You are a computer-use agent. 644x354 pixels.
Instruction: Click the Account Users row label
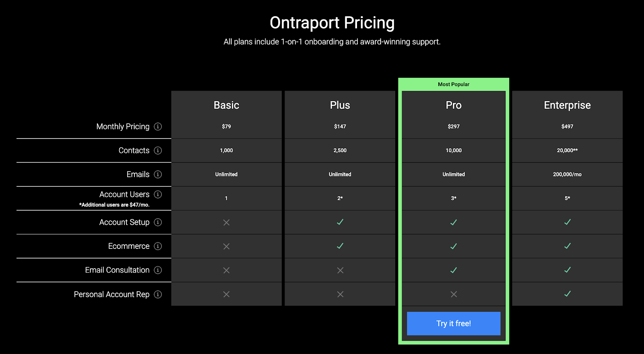(x=124, y=194)
